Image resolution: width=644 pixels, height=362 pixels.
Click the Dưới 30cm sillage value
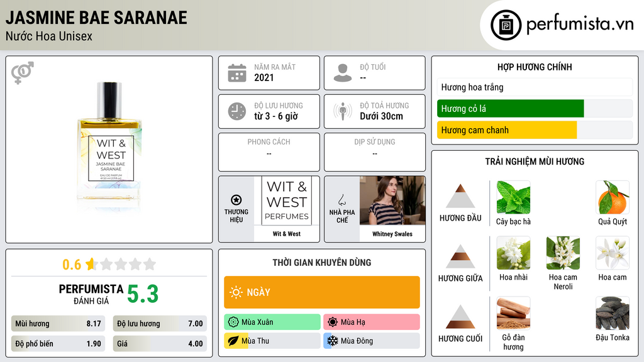click(x=381, y=116)
